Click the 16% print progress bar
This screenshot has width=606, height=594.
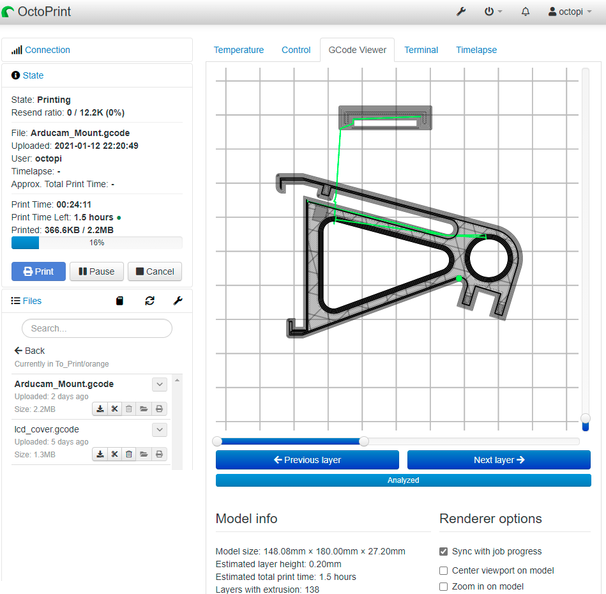coord(97,243)
